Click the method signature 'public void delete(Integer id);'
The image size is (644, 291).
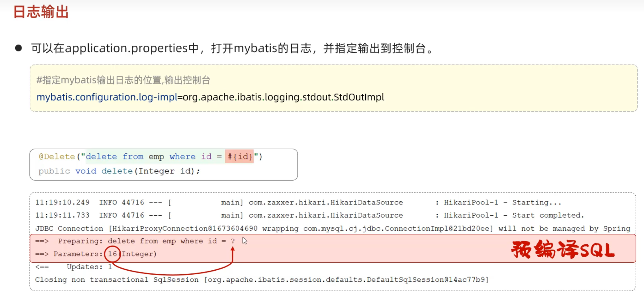coord(119,171)
